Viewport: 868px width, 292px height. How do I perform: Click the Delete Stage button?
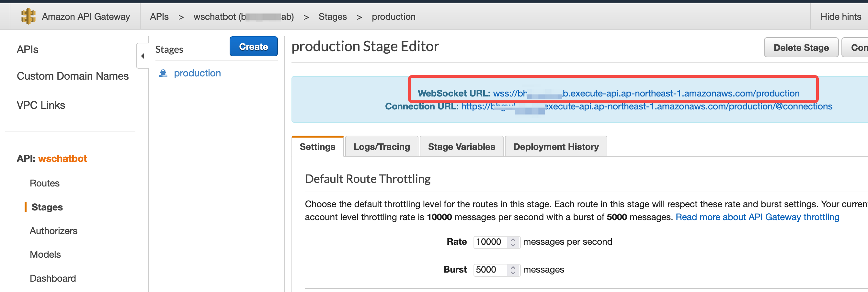801,48
